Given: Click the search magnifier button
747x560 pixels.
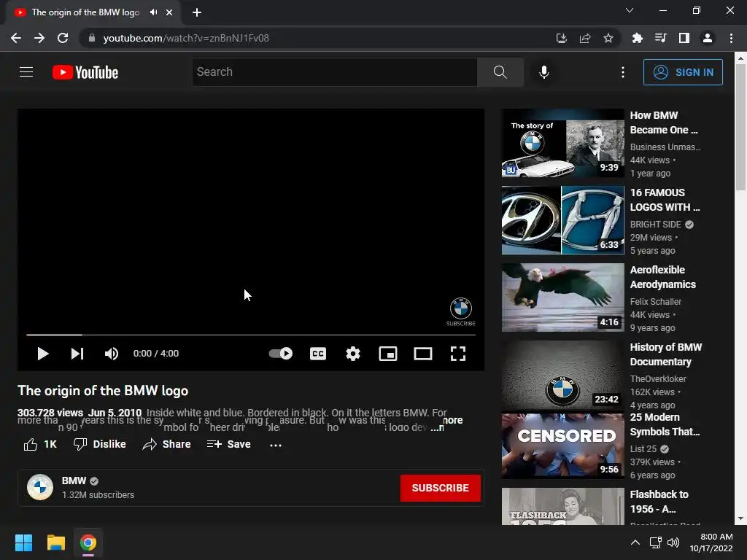Looking at the screenshot, I should [x=500, y=72].
